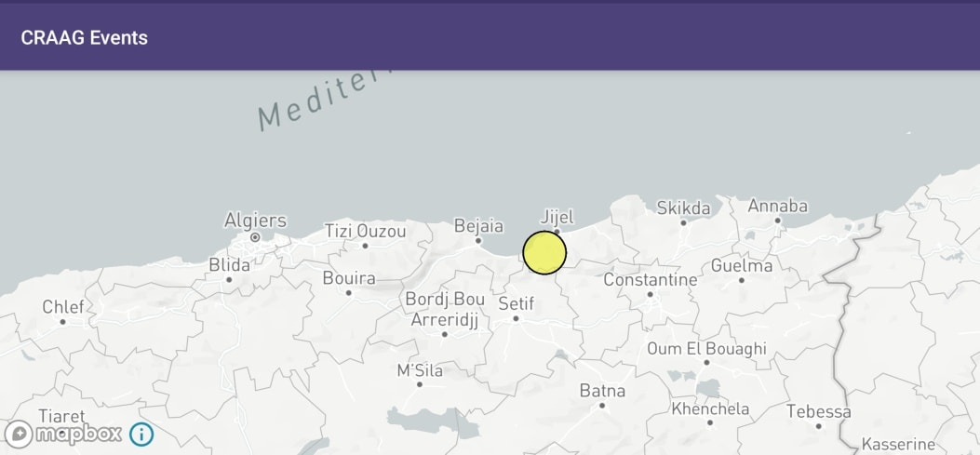980x455 pixels.
Task: Click the Setif city label
Action: pyautogui.click(x=517, y=303)
